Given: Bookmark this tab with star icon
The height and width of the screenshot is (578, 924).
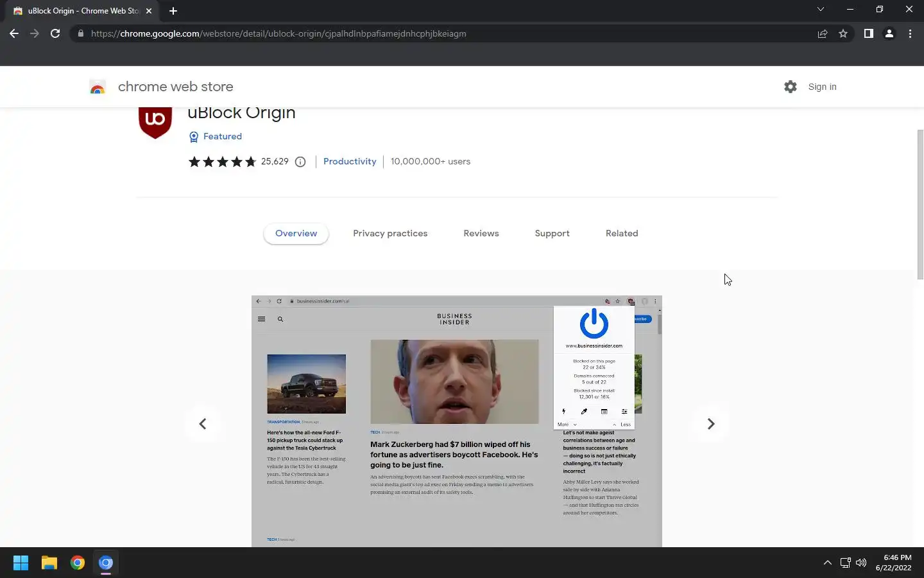Looking at the screenshot, I should [843, 33].
